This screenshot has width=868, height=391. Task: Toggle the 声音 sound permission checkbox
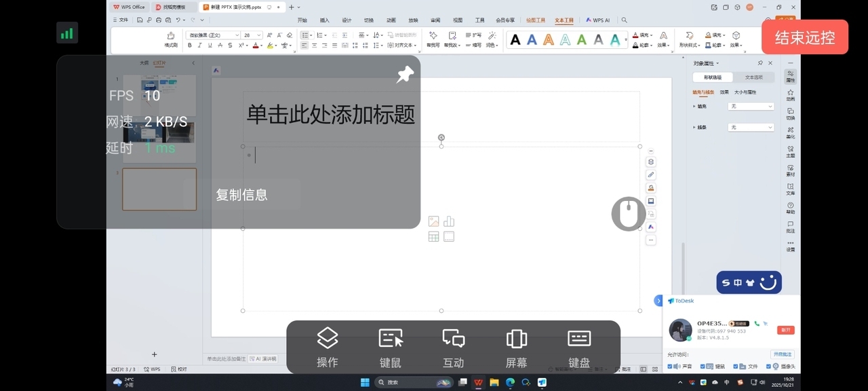point(670,367)
